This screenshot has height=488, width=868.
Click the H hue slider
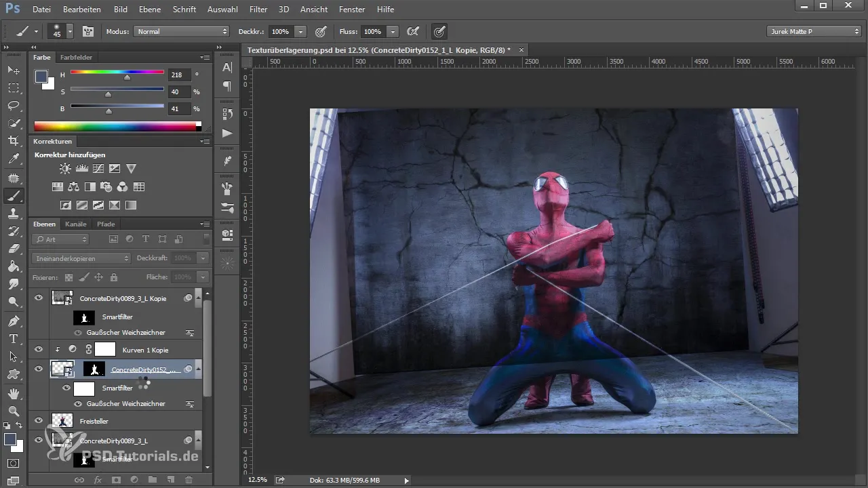tap(117, 72)
